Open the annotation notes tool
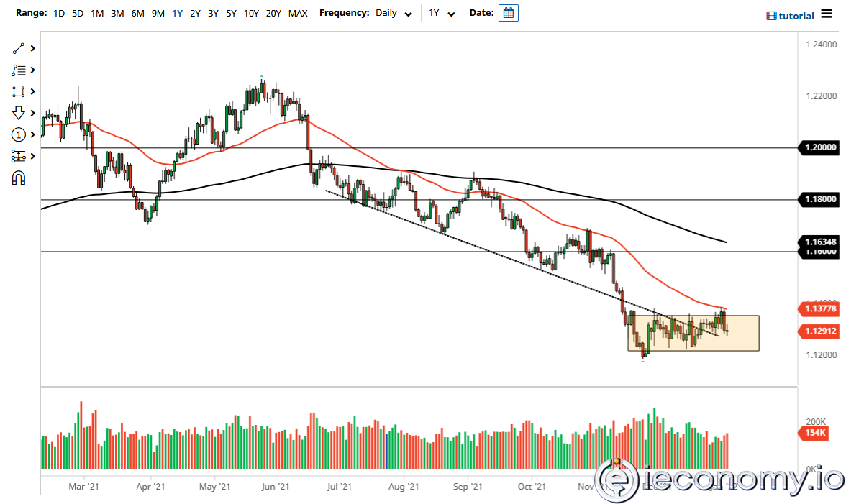The image size is (846, 504). [19, 70]
